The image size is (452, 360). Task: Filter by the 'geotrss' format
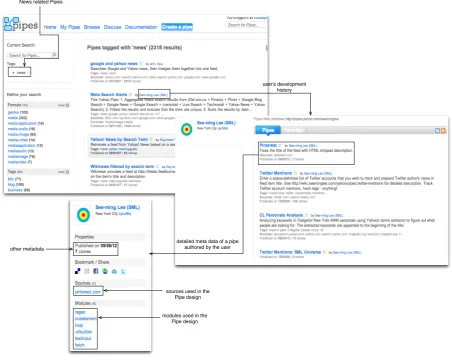pyautogui.click(x=13, y=112)
